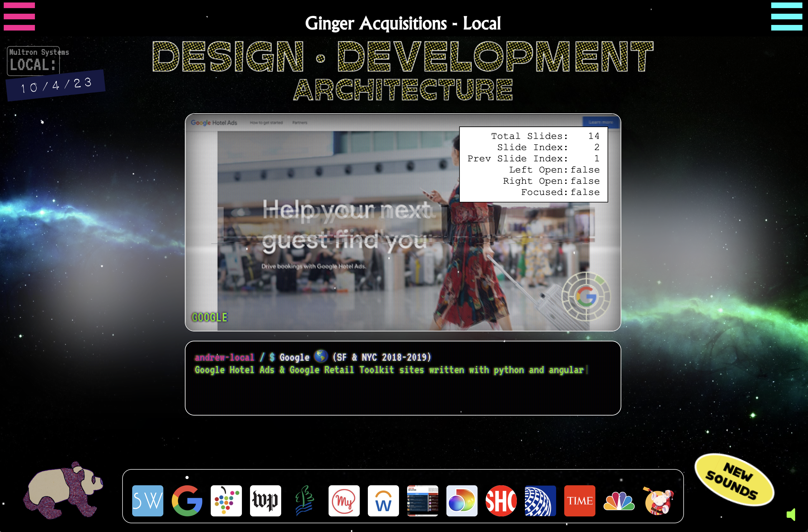
Task: Open the United globe dock icon
Action: pyautogui.click(x=540, y=501)
